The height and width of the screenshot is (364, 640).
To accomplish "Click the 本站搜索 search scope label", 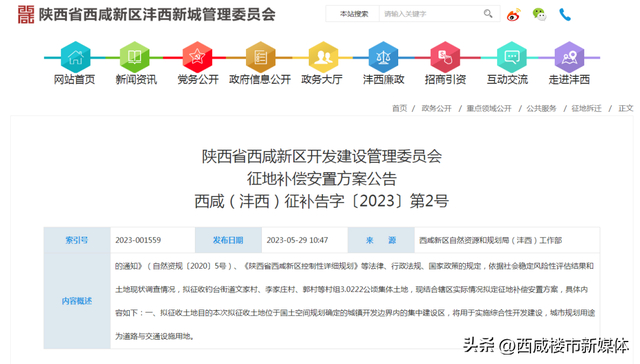I will pos(354,14).
